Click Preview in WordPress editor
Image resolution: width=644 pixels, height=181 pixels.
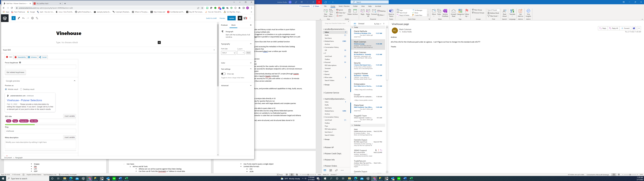point(222,18)
